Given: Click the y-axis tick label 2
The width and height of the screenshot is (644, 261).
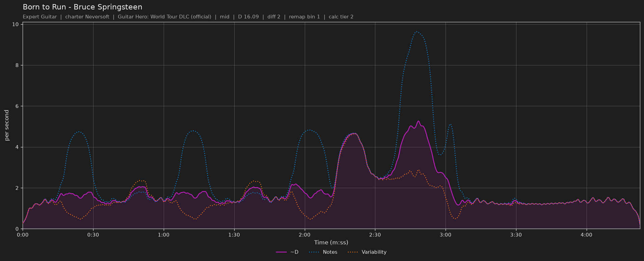Looking at the screenshot, I should pos(17,188).
